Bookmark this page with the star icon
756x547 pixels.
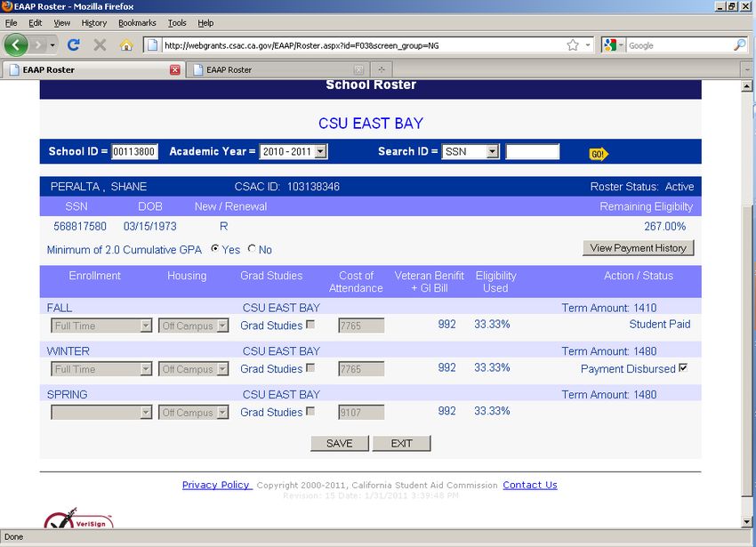pos(573,45)
